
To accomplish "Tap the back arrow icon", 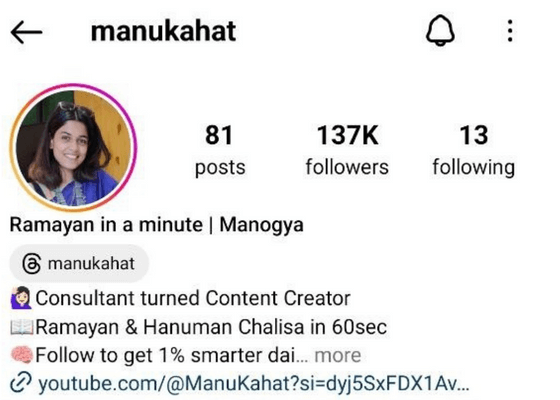I will pos(27,32).
